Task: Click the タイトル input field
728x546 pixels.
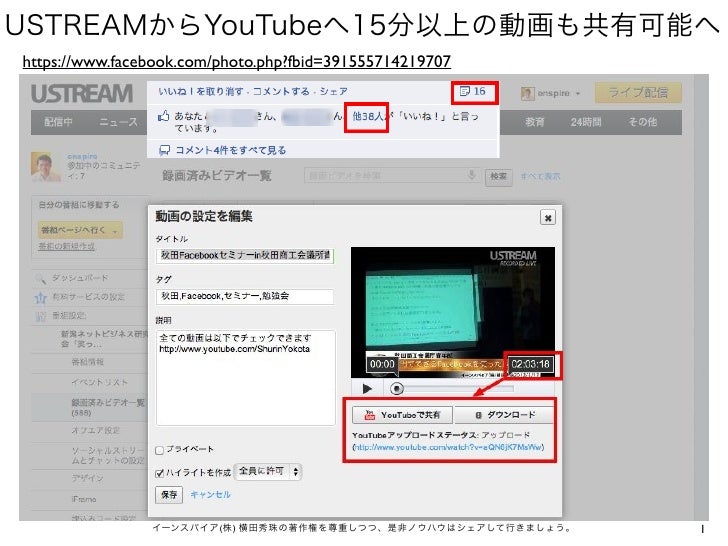Action: tap(245, 255)
